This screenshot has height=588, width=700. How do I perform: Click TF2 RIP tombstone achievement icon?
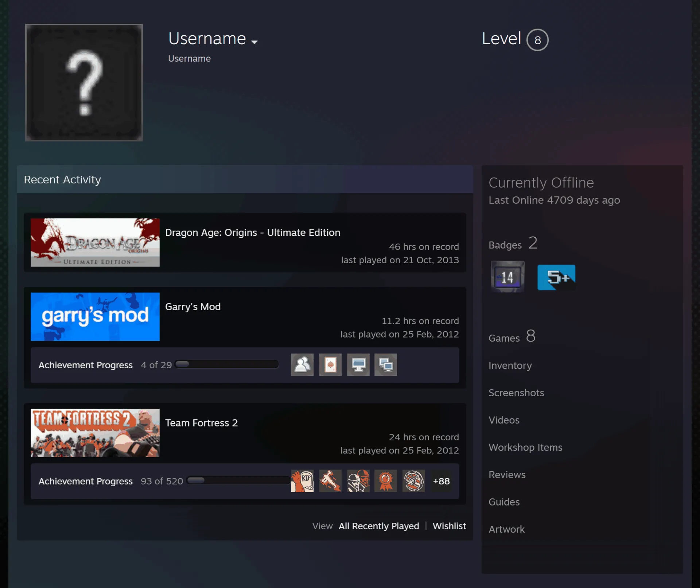point(302,481)
